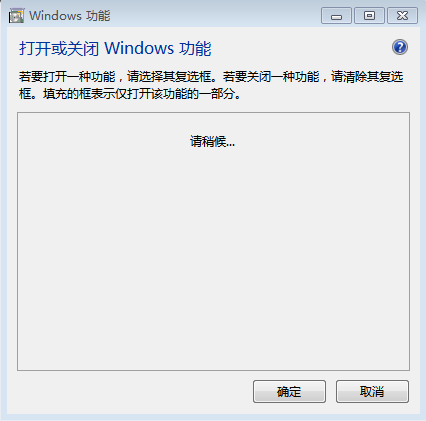Viewport: 426px width, 421px height.
Task: Click the blank area left of 确定 button
Action: coord(133,392)
